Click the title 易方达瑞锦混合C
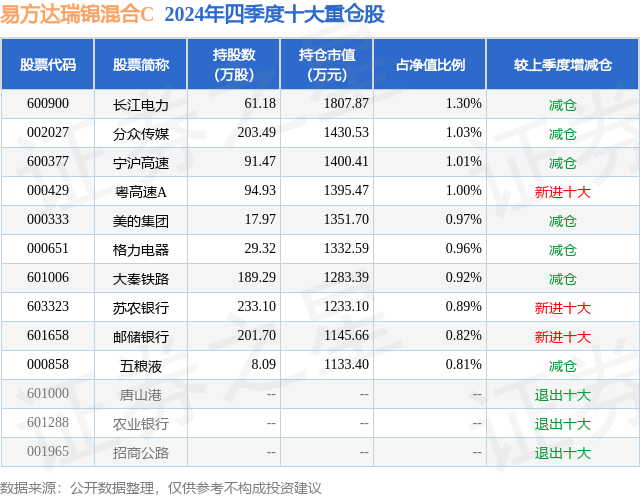Viewport: 640px width, 497px height. pyautogui.click(x=77, y=15)
